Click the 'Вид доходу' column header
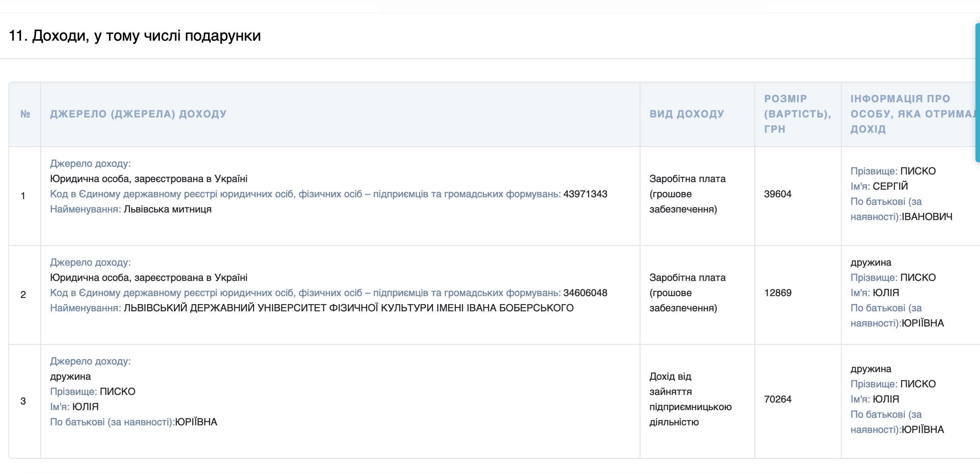 coord(687,114)
